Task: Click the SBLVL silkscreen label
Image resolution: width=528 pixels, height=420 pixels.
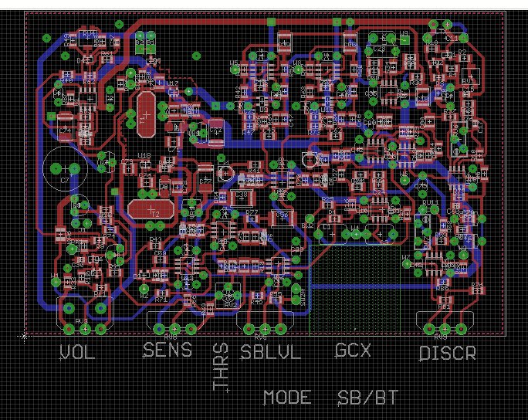Action: click(270, 352)
